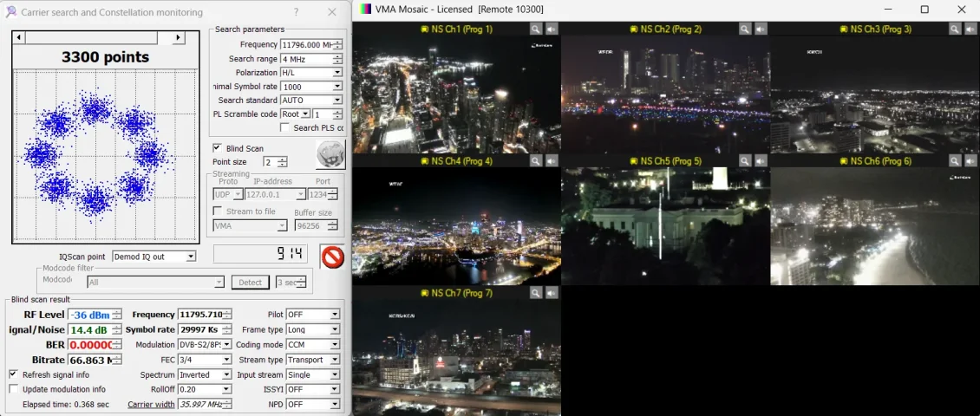Image resolution: width=980 pixels, height=416 pixels.
Task: Click magnifier icon of NS Ch4 (Prog 4)
Action: [x=536, y=161]
